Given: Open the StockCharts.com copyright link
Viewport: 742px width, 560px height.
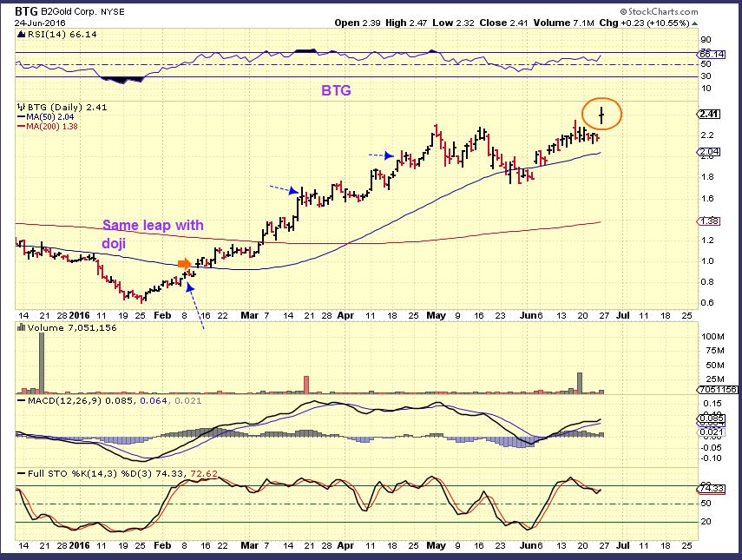Looking at the screenshot, I should pos(659,11).
